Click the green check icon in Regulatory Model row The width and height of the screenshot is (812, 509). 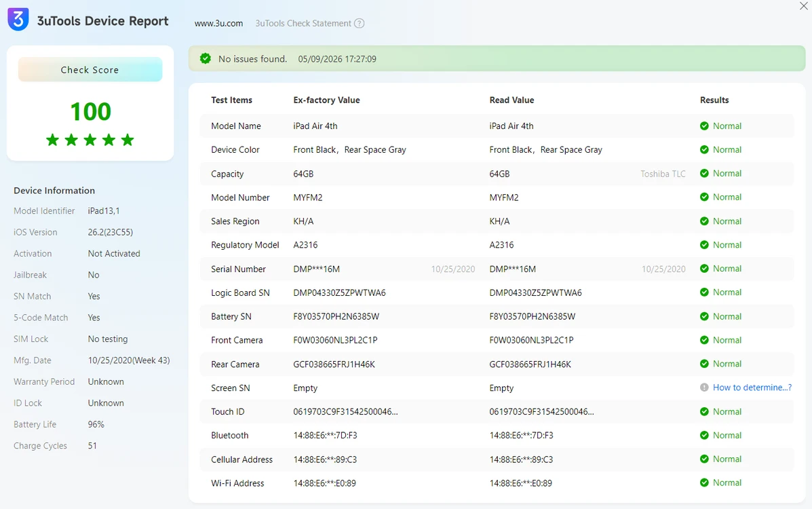704,244
